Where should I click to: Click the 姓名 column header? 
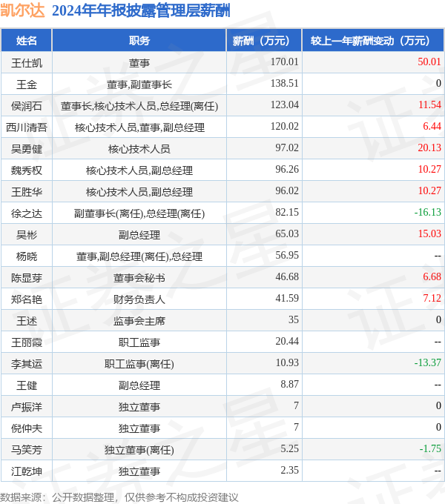coord(27,41)
